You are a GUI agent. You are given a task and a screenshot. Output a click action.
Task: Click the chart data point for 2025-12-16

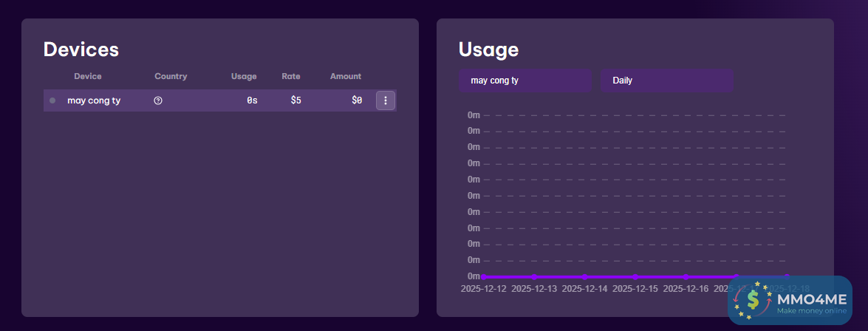[686, 276]
